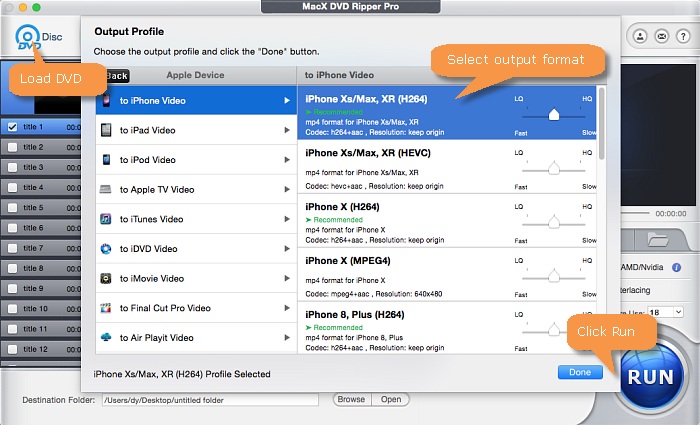Select the to Air Playit Video category

[x=196, y=338]
